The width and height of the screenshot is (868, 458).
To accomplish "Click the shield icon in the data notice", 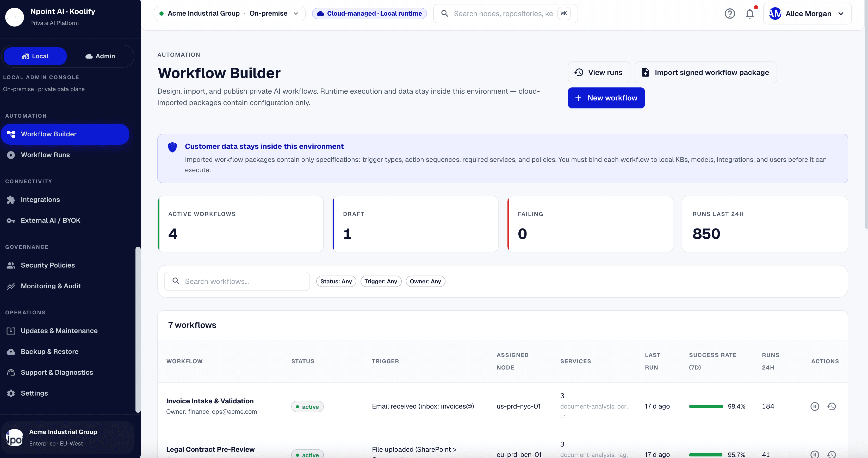I will click(x=172, y=147).
